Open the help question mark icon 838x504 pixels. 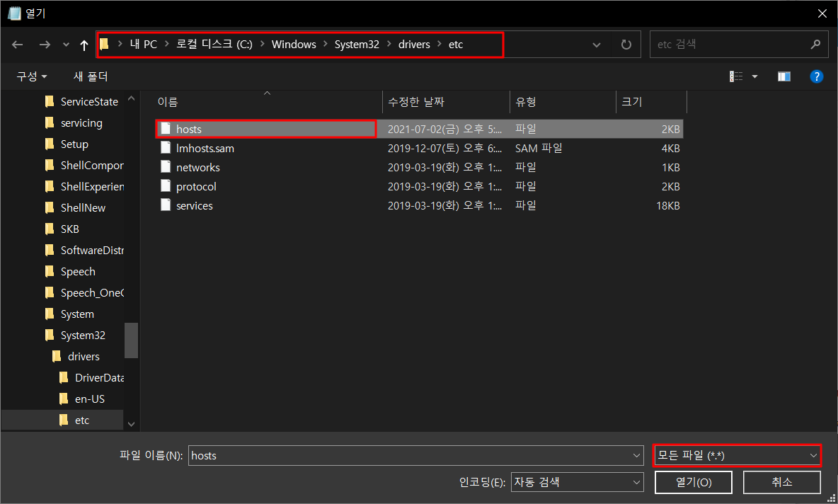pyautogui.click(x=816, y=76)
